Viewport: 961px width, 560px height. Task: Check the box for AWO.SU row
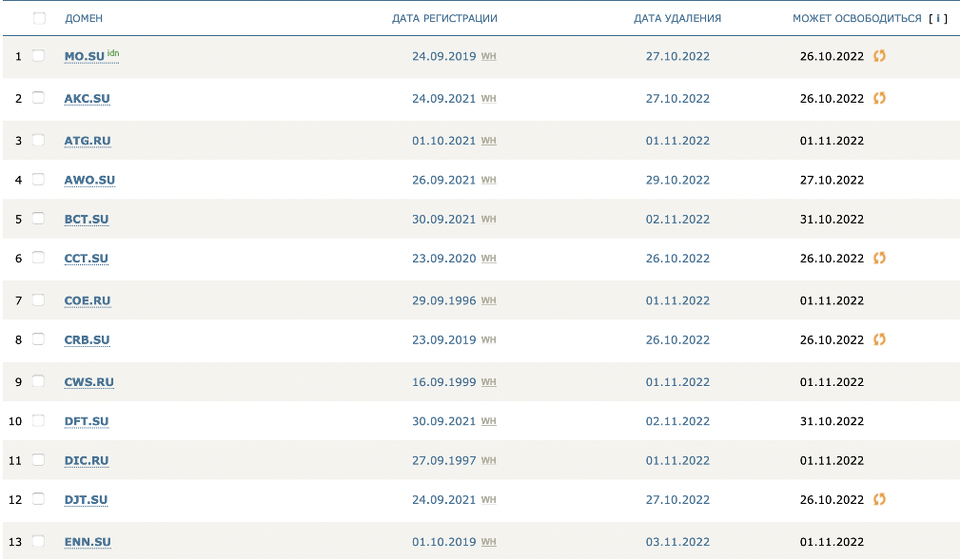39,180
